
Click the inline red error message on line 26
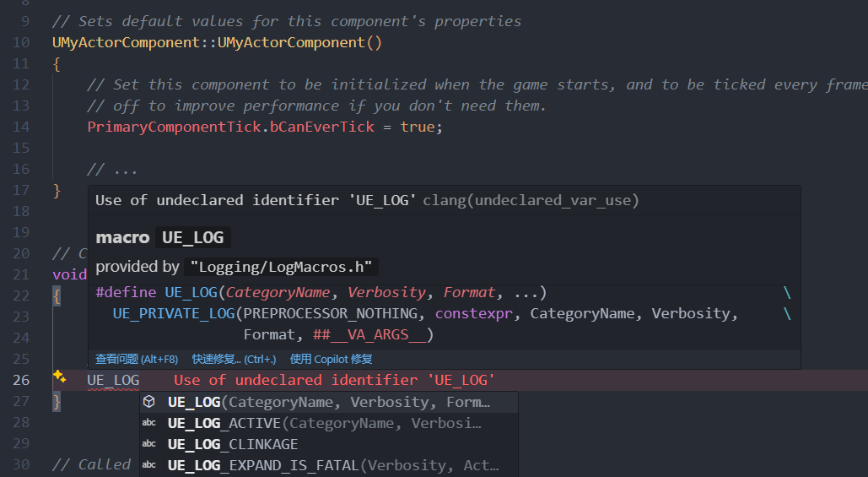[334, 381]
